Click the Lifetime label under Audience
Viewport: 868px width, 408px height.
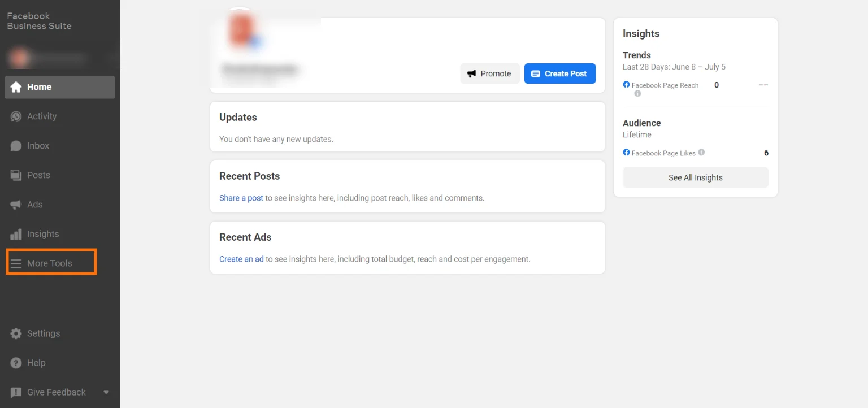pyautogui.click(x=637, y=134)
